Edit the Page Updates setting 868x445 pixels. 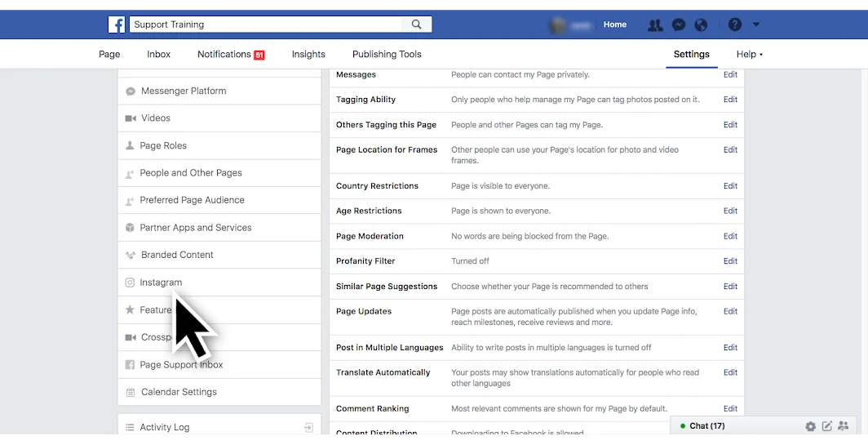point(730,311)
